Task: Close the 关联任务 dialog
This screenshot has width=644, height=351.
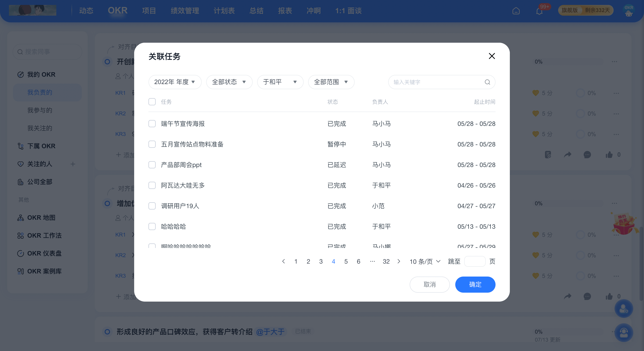Action: (x=491, y=56)
